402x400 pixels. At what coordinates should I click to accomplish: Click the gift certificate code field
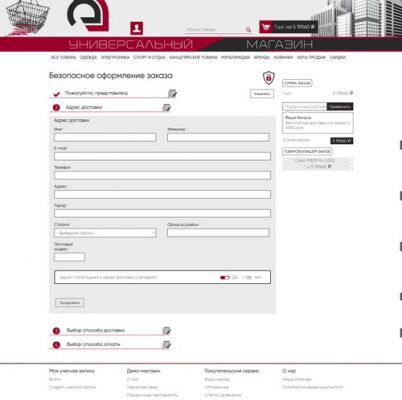[305, 107]
